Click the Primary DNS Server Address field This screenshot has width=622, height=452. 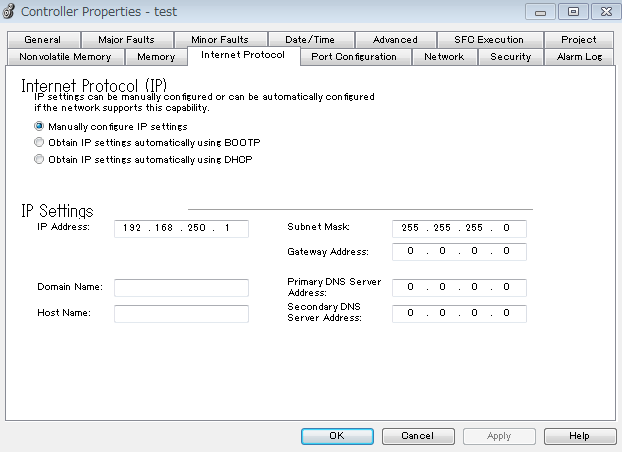pyautogui.click(x=459, y=288)
